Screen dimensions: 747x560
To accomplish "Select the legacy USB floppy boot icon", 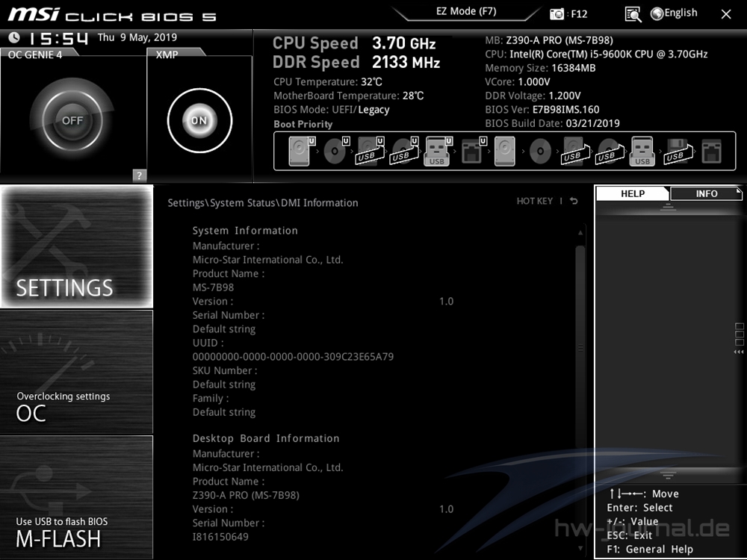I will click(x=678, y=151).
